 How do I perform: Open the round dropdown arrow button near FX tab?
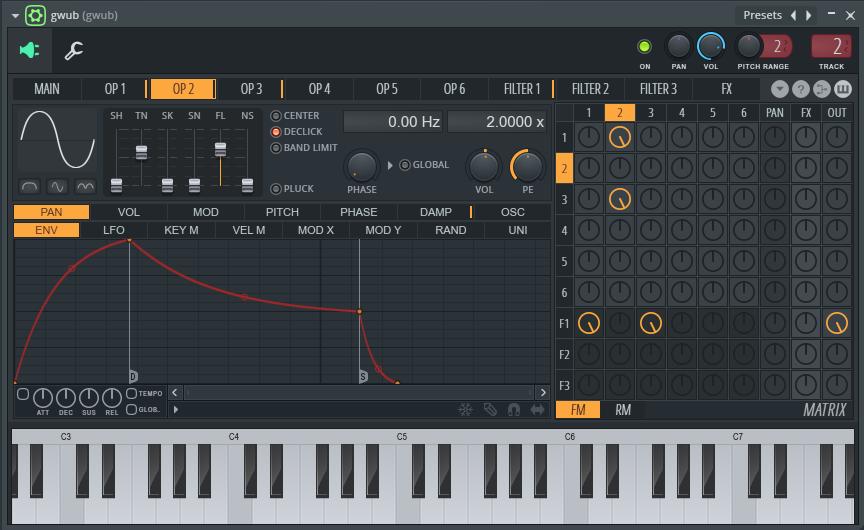coord(779,89)
